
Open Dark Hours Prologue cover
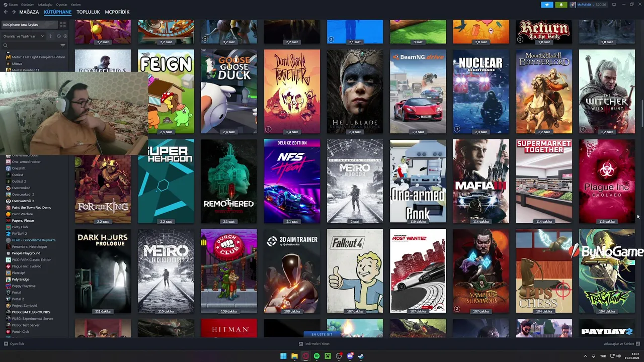point(103,271)
